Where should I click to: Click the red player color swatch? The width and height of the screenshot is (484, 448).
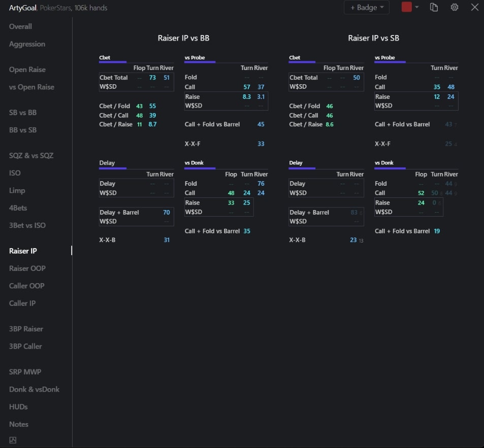[x=406, y=7]
